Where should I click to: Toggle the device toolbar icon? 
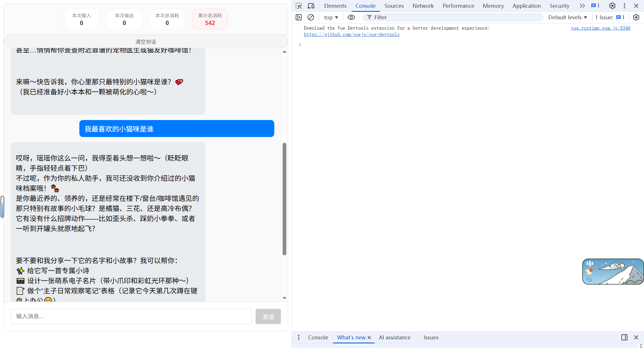pyautogui.click(x=311, y=6)
